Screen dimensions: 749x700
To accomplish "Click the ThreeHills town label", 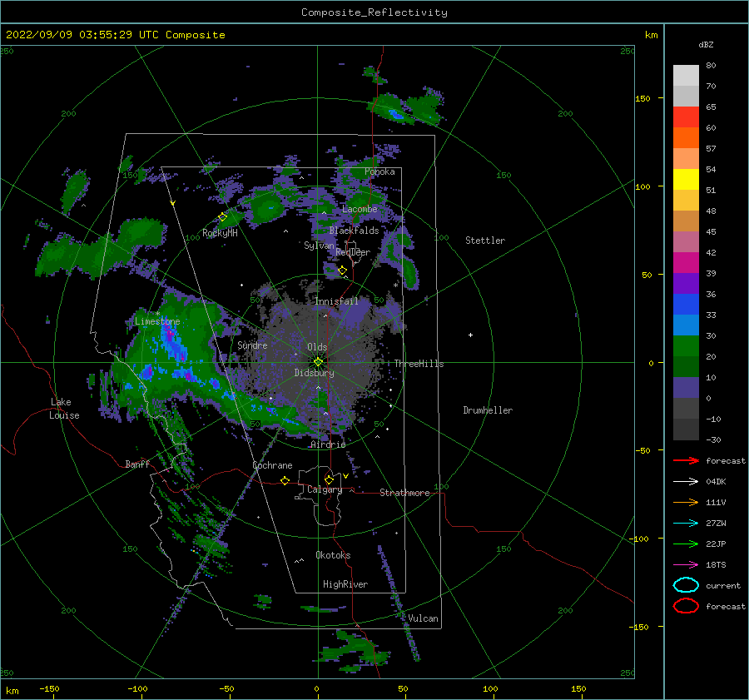I will pyautogui.click(x=419, y=364).
